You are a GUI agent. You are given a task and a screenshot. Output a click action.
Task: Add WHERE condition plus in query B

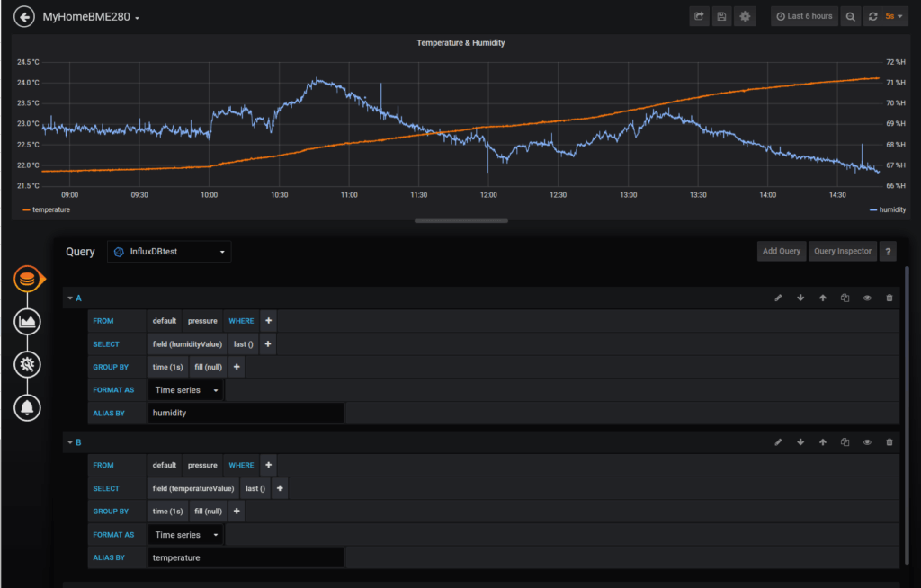tap(268, 465)
